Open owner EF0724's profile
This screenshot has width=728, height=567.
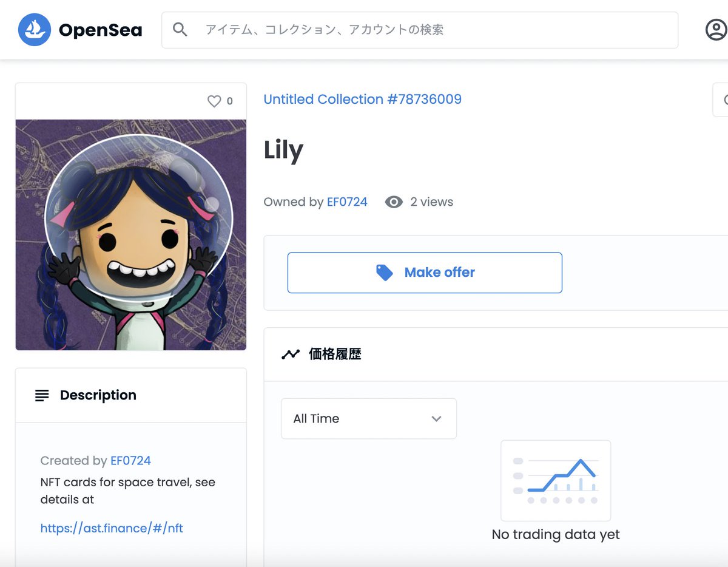[x=348, y=202]
